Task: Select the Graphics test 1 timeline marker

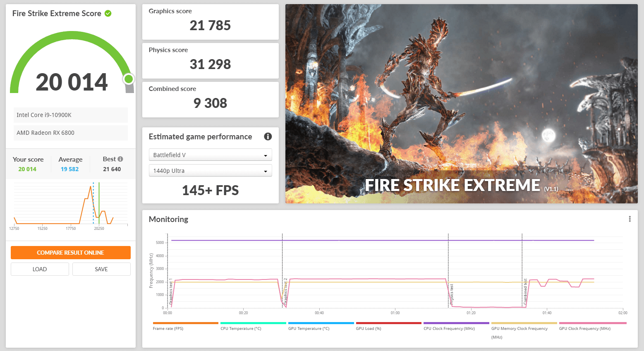Action: point(171,291)
